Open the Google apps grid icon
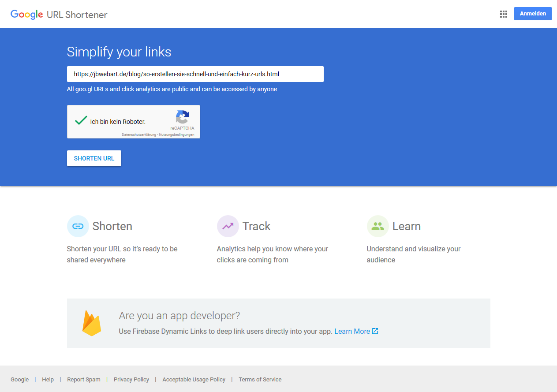 pos(503,14)
